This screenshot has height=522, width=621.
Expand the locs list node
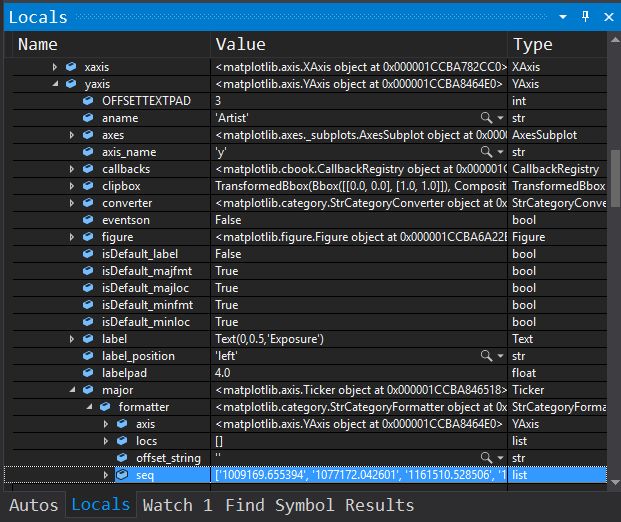click(106, 441)
